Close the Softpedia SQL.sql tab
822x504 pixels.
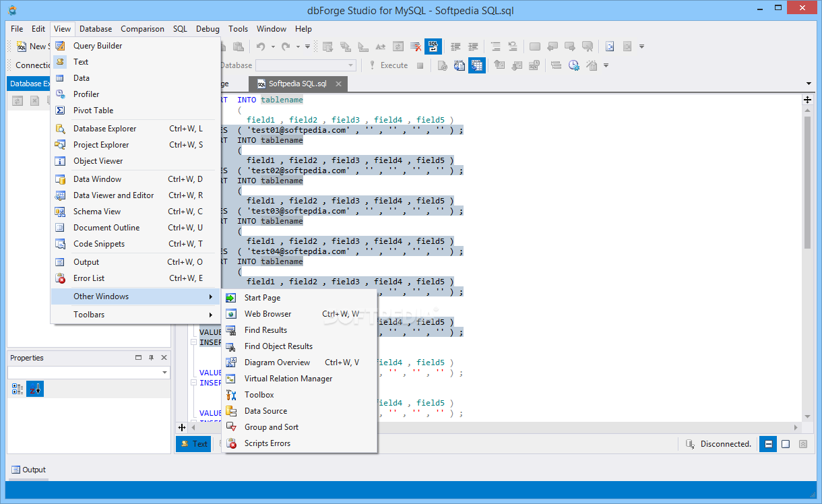[x=339, y=84]
